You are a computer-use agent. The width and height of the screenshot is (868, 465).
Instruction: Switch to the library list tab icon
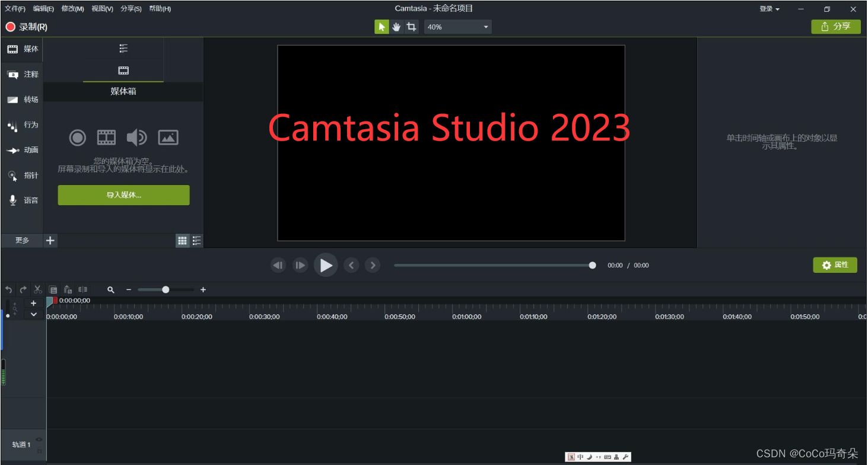123,49
